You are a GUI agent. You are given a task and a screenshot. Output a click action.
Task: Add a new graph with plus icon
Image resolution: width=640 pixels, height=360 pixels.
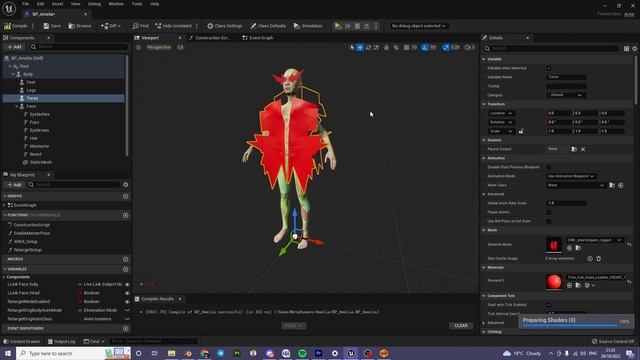pos(125,196)
